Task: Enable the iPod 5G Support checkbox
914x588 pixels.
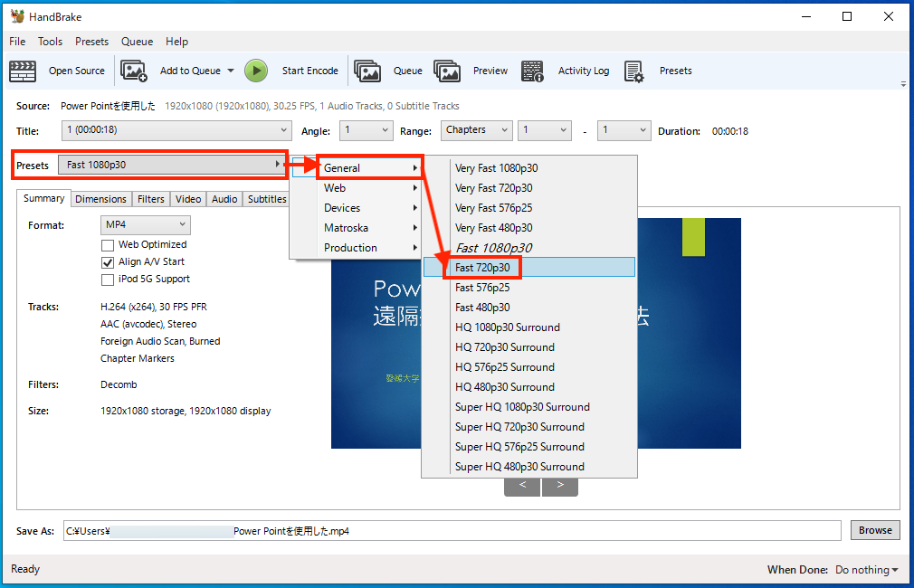Action: click(x=108, y=280)
